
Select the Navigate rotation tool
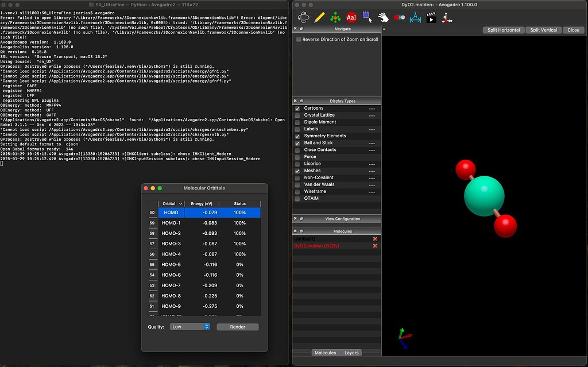(303, 17)
